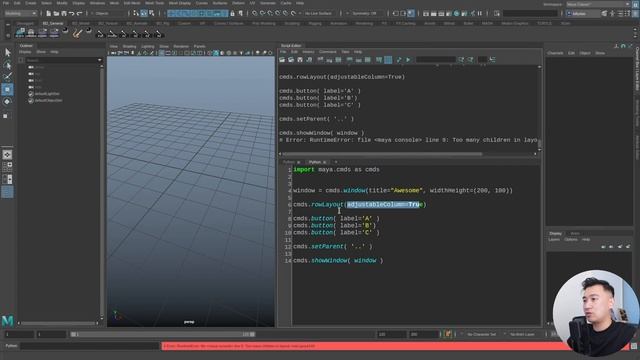This screenshot has height=360, width=640.
Task: Open Command menu in Script Editor
Action: click(x=328, y=52)
